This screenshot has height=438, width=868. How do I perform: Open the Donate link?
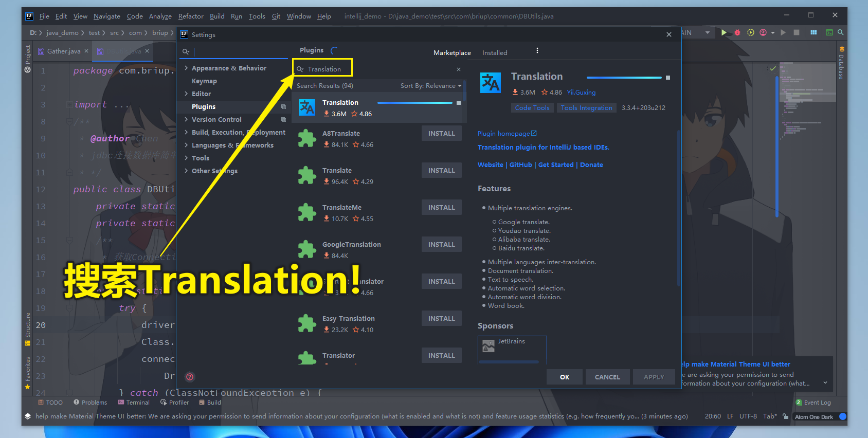pyautogui.click(x=591, y=165)
